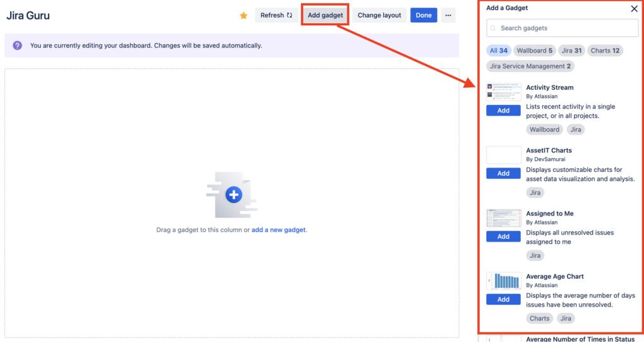
Task: Click the Average Number of Times in Status title
Action: tap(580, 339)
